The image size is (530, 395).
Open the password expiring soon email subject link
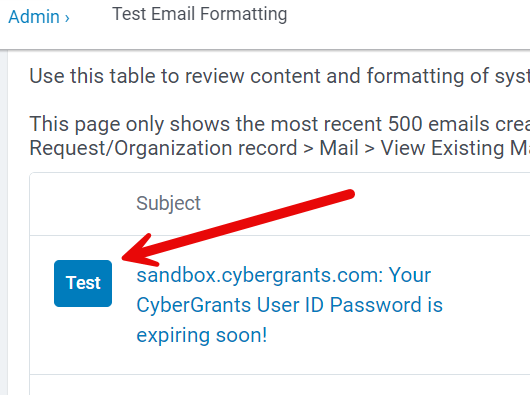pyautogui.click(x=289, y=305)
